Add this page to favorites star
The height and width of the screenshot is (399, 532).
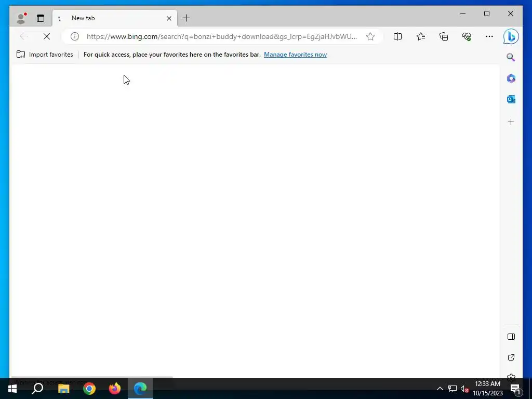(x=370, y=36)
